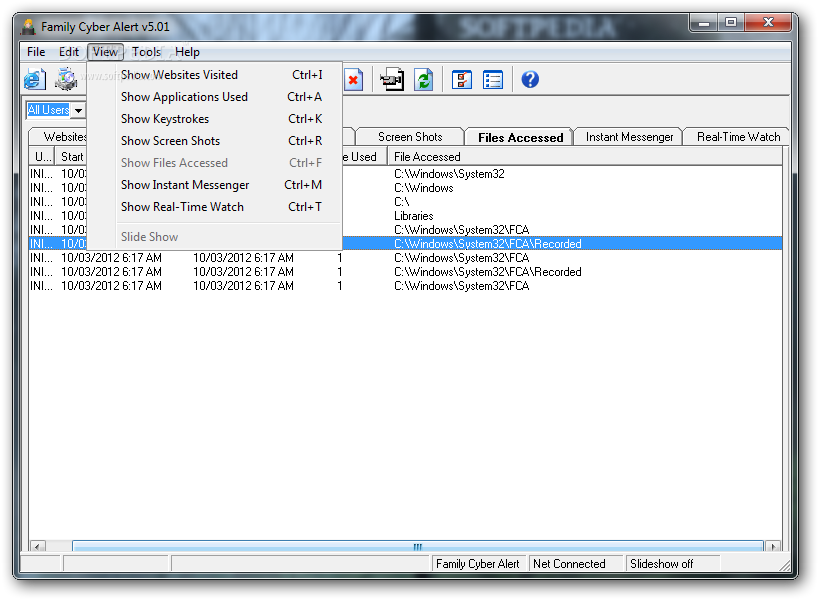
Task: Open the File menu
Action: 36,52
